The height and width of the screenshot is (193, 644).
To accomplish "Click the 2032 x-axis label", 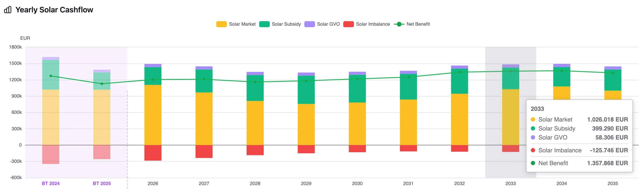I will coord(460,184).
